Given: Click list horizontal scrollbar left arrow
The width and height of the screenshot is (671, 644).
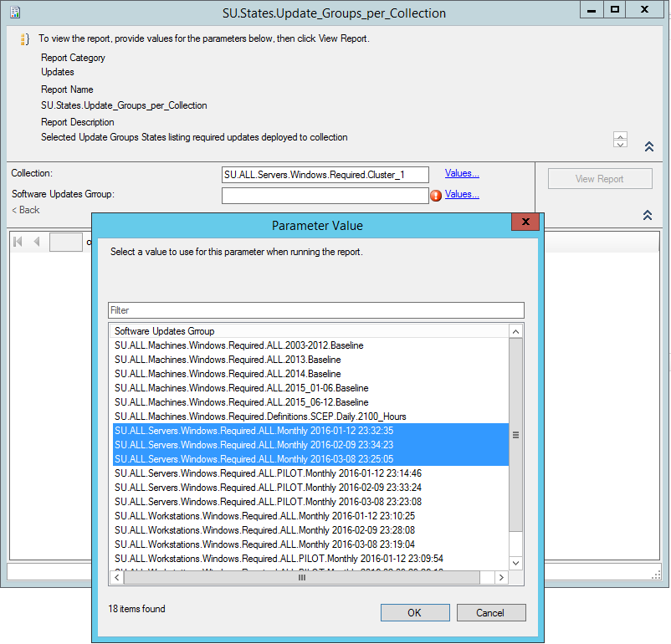Looking at the screenshot, I should pyautogui.click(x=116, y=578).
